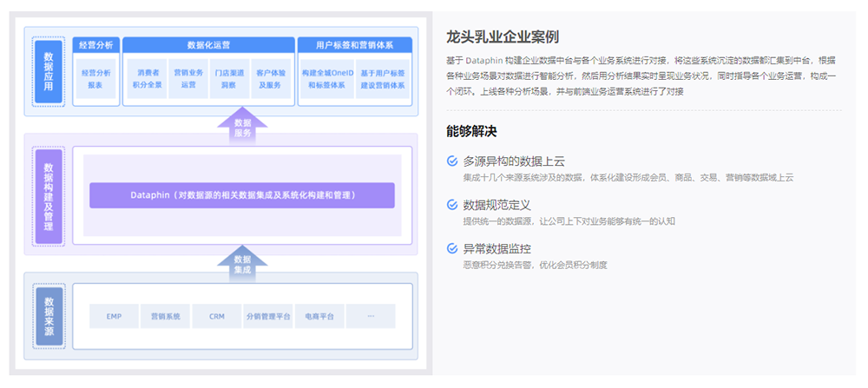Click the Dataphin purple bar
Viewport: 868px width, 388px height.
(242, 195)
